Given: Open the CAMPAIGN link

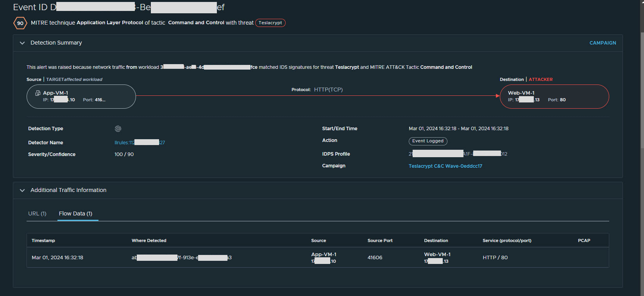Looking at the screenshot, I should tap(603, 43).
